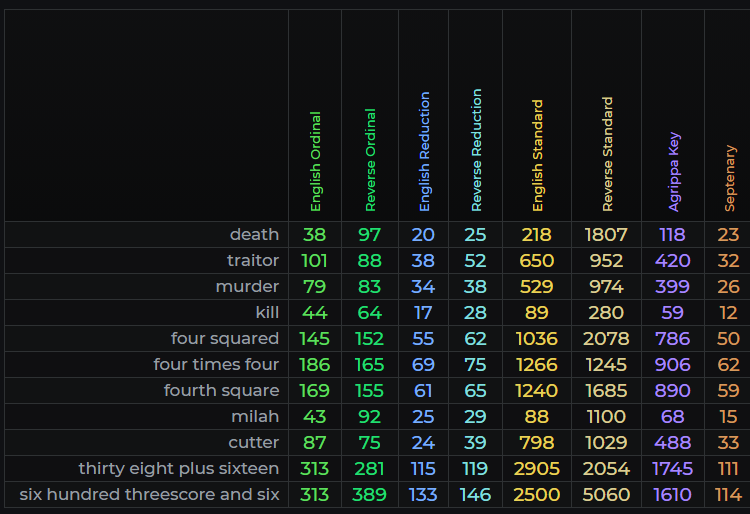Select the phrase 'fourth square'
The height and width of the screenshot is (514, 750).
(221, 390)
